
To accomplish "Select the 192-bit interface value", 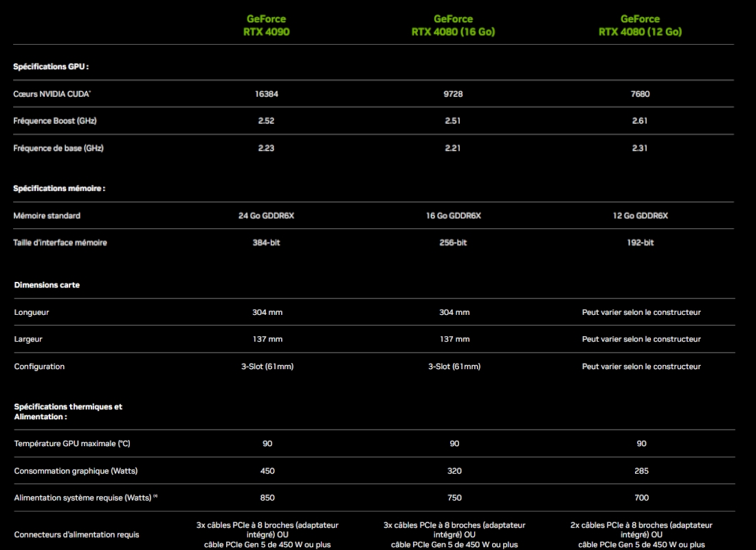I will [641, 243].
